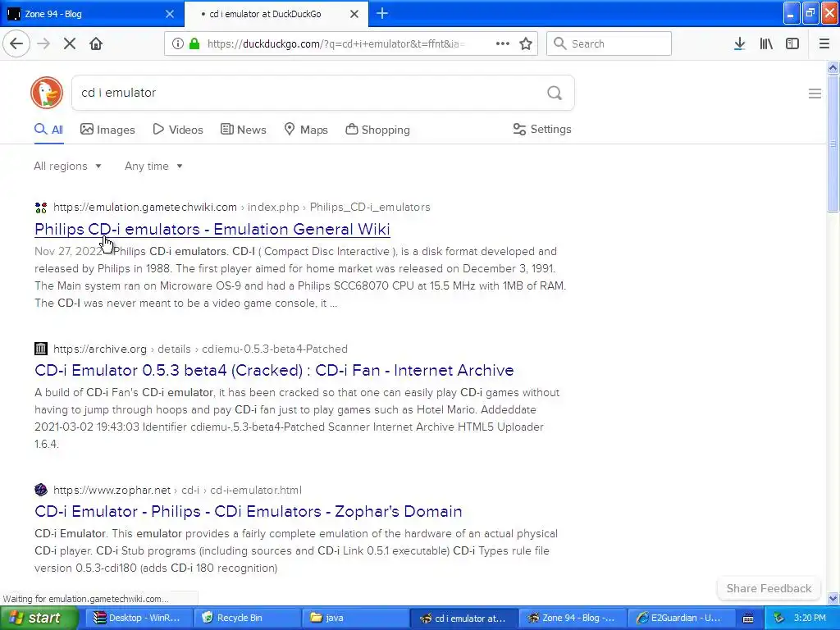The width and height of the screenshot is (840, 630).
Task: Click the address bar URL
Action: click(x=336, y=44)
